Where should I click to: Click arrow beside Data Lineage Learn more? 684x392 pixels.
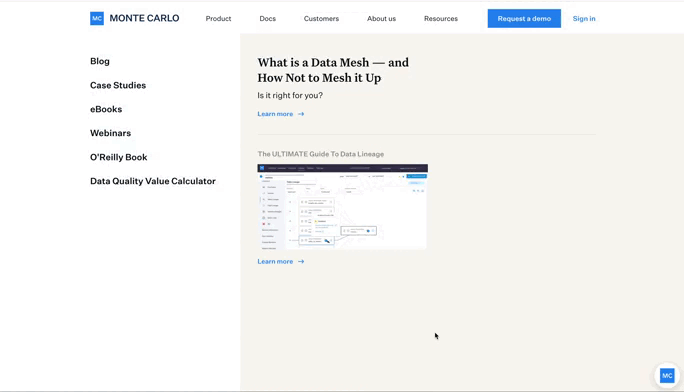click(301, 262)
